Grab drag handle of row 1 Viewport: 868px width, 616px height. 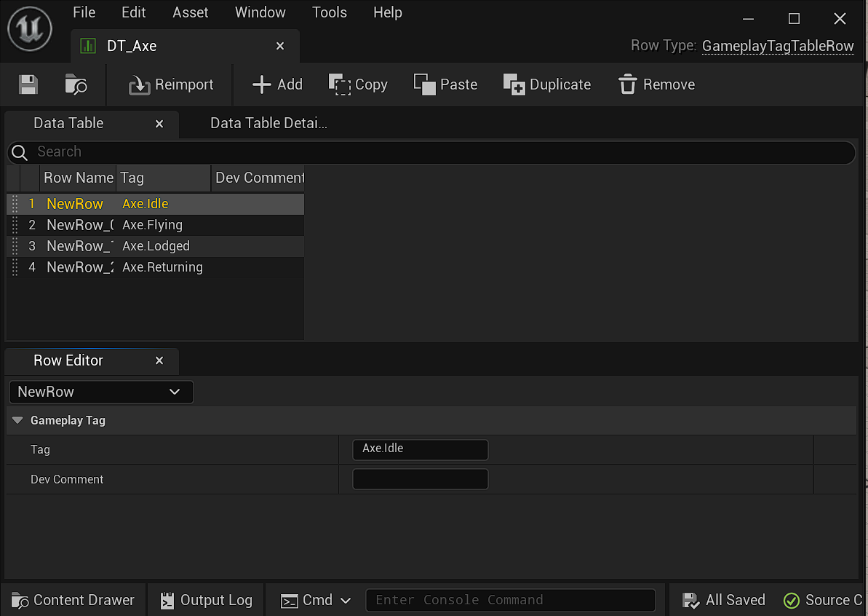(15, 204)
